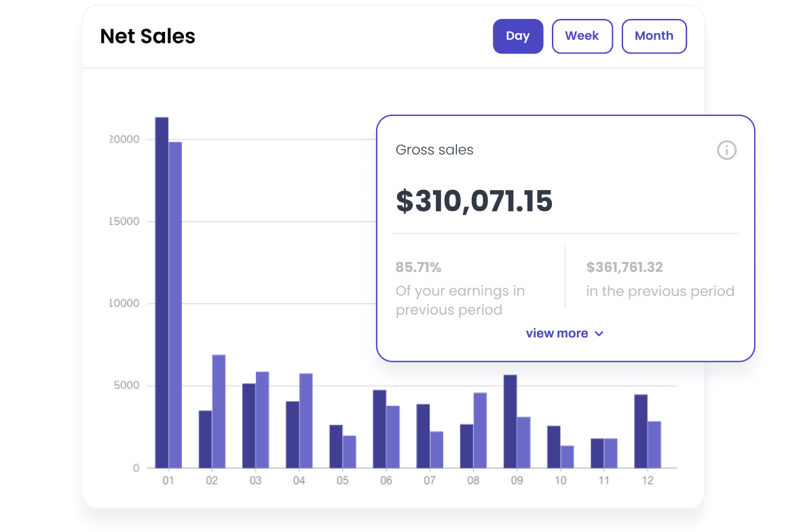Click the lighter bar for day 01
The width and height of the screenshot is (801, 532).
point(175,305)
